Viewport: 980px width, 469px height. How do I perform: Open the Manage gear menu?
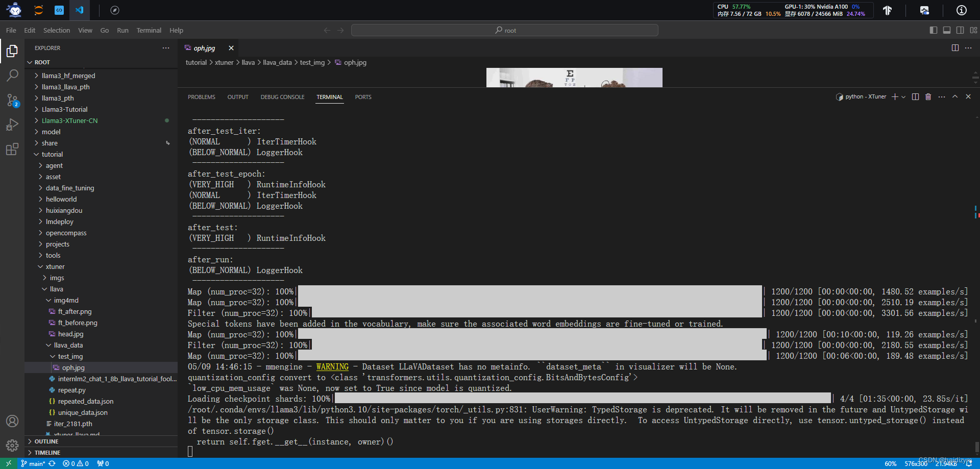[12, 446]
